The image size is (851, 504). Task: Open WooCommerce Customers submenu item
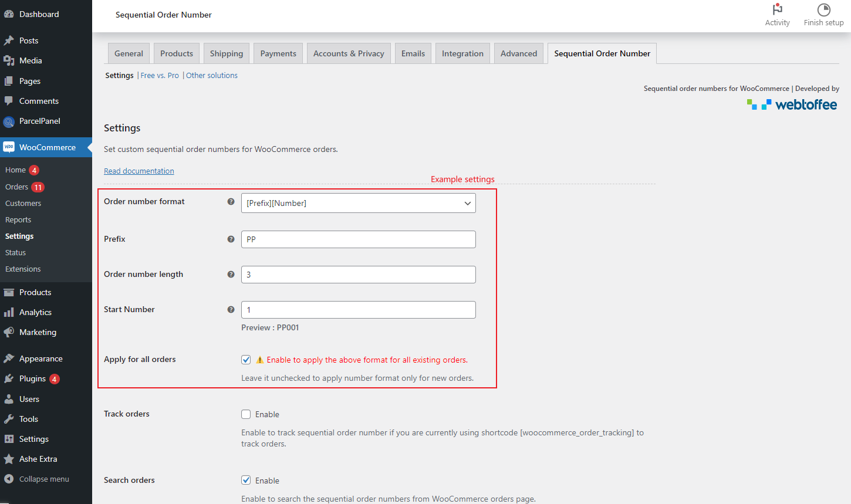[23, 203]
